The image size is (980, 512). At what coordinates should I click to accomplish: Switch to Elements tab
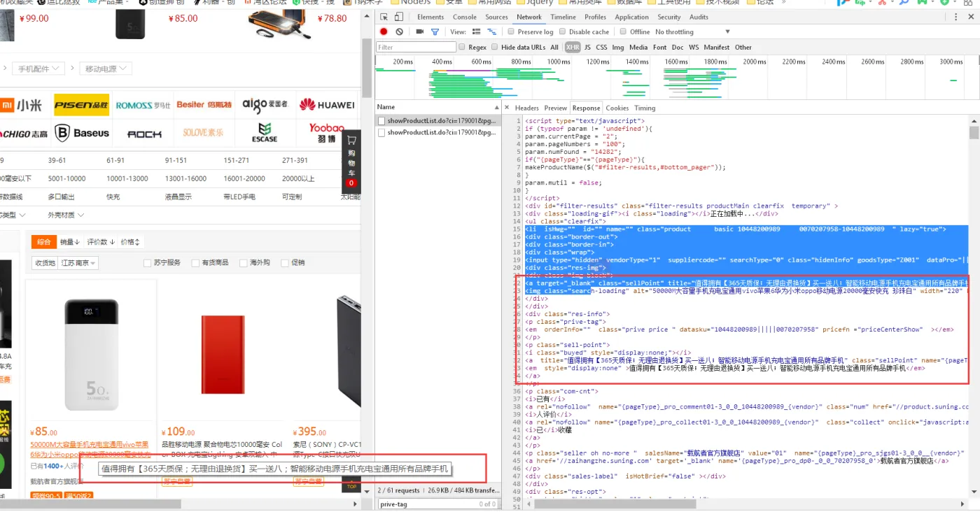click(430, 17)
